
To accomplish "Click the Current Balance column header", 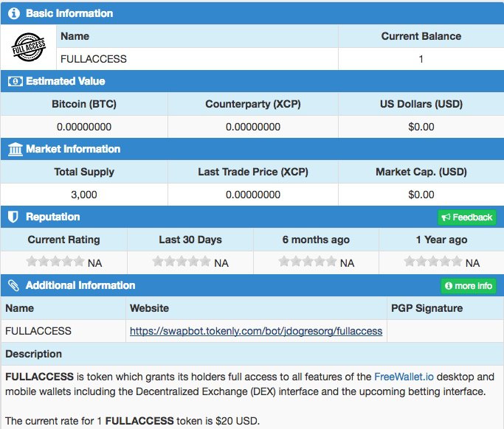I will (421, 36).
